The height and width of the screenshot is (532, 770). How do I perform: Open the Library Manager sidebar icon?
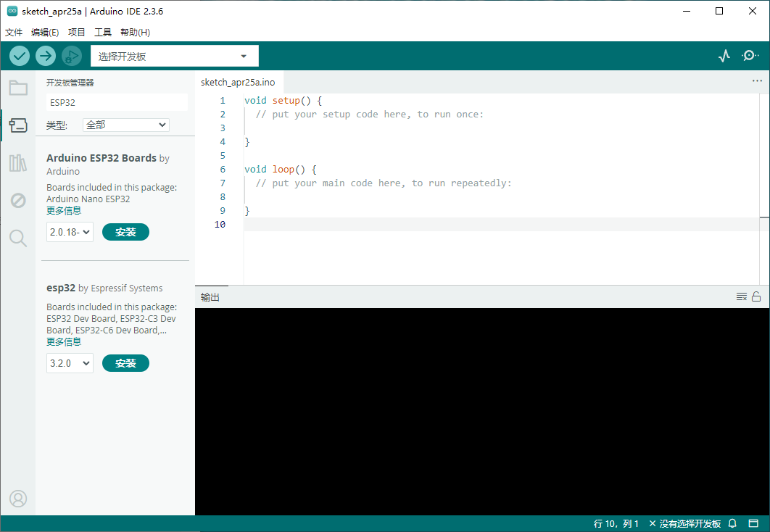click(x=18, y=162)
